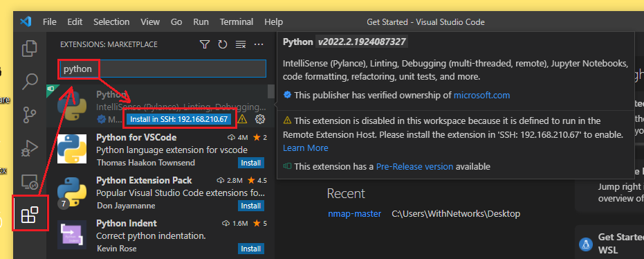Open Run and Debug view icon
644x259 pixels.
click(x=30, y=148)
